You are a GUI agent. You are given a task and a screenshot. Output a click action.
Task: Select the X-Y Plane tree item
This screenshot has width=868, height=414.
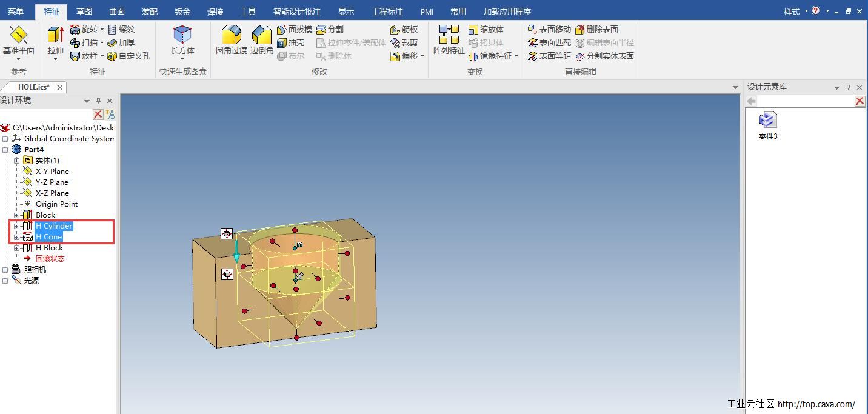coord(52,172)
